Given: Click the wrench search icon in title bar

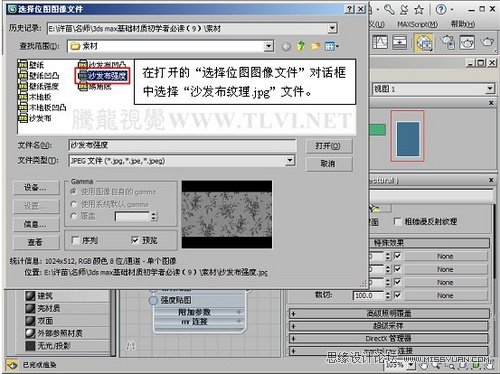Looking at the screenshot, I should [x=389, y=9].
